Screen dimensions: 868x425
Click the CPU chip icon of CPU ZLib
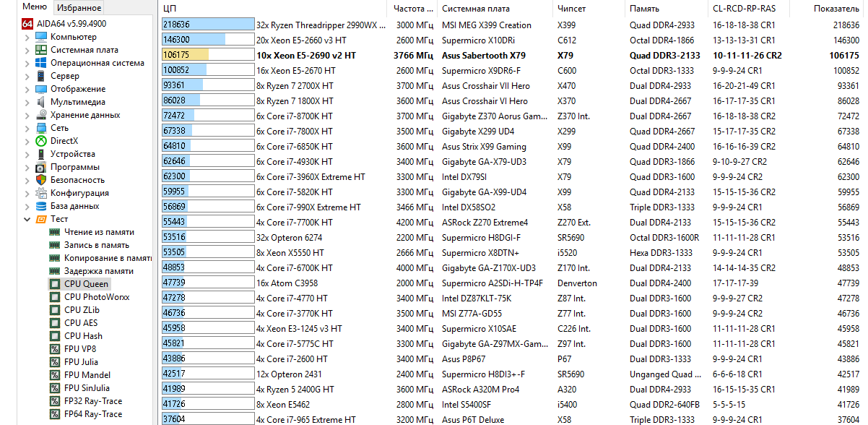pyautogui.click(x=54, y=310)
